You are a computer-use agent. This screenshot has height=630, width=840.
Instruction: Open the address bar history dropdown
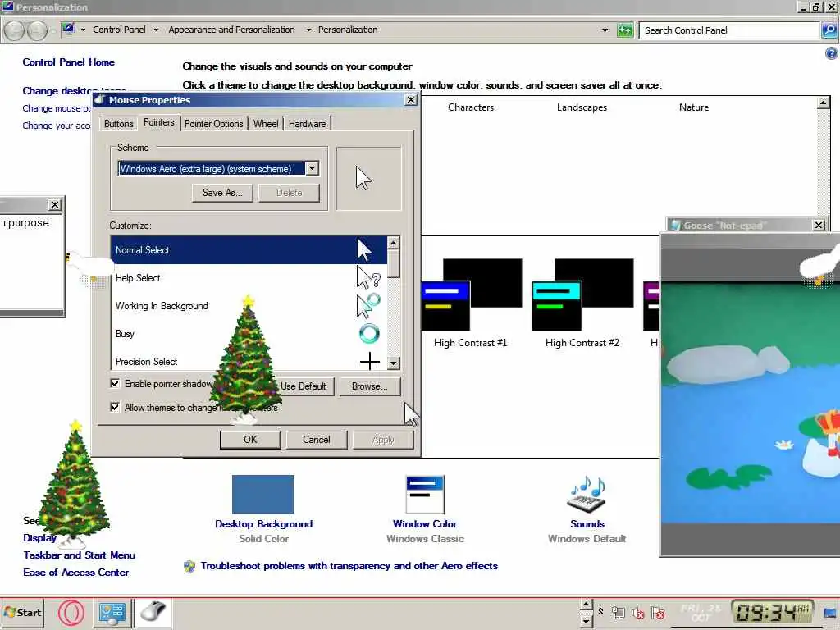coord(605,30)
